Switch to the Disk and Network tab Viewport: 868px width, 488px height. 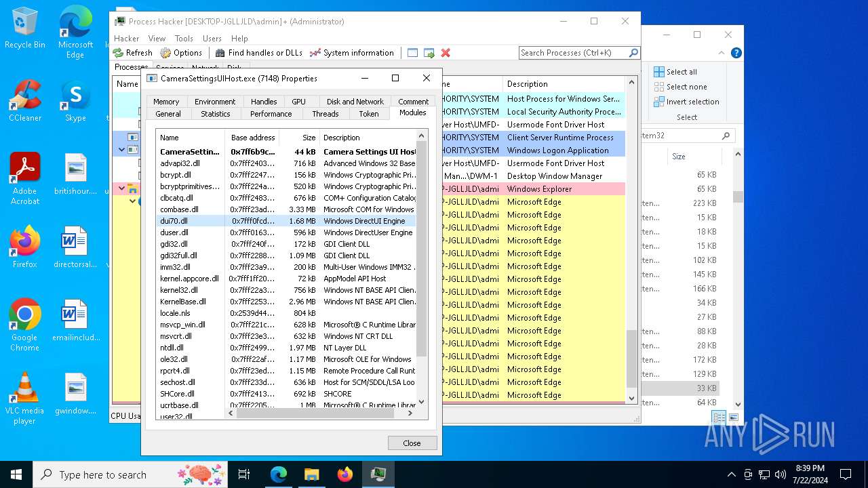pos(355,102)
